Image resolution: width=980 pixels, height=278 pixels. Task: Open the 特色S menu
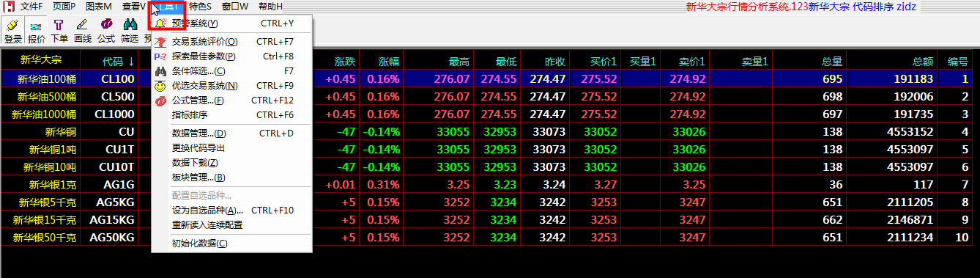click(x=200, y=7)
